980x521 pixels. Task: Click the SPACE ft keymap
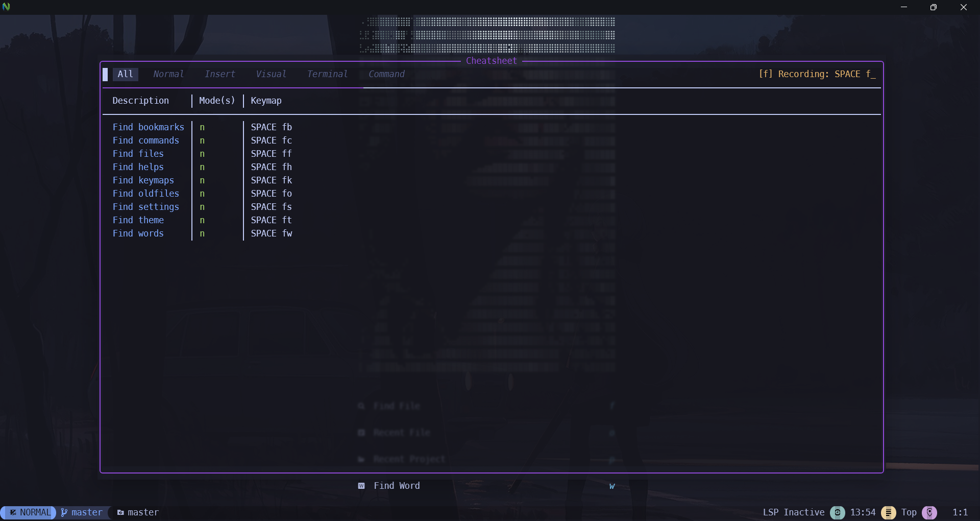pyautogui.click(x=272, y=220)
